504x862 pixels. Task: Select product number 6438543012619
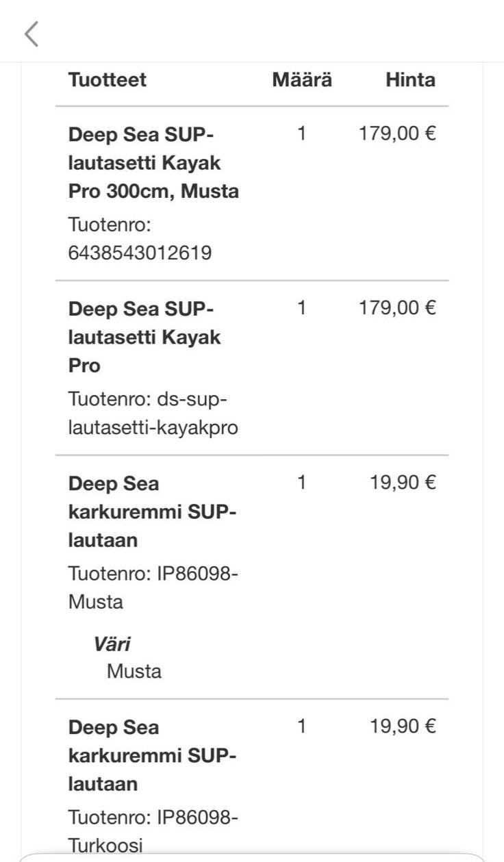click(140, 253)
